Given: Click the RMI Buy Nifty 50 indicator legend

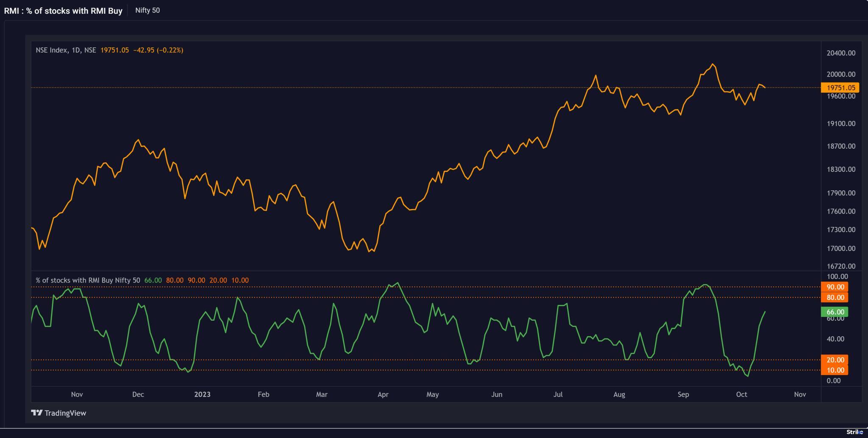Looking at the screenshot, I should click(x=88, y=280).
